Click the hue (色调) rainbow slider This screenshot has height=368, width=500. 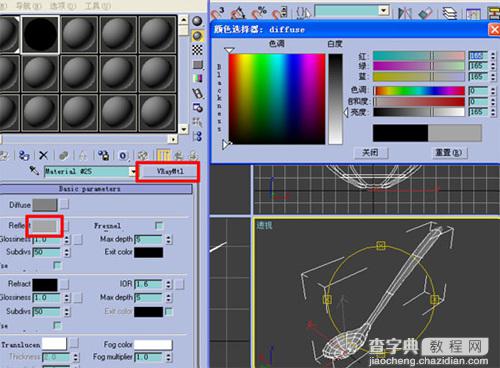point(419,90)
